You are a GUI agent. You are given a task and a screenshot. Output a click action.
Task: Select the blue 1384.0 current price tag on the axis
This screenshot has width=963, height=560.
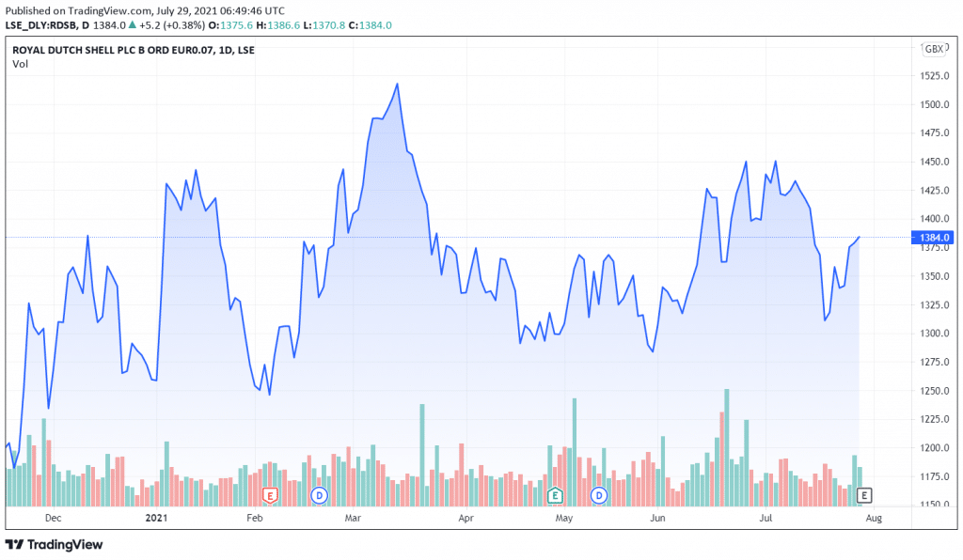932,238
